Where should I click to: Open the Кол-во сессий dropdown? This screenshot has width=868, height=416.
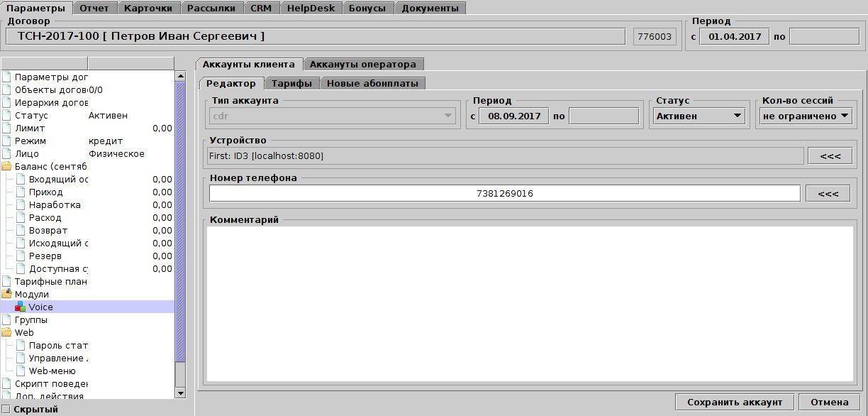click(806, 116)
